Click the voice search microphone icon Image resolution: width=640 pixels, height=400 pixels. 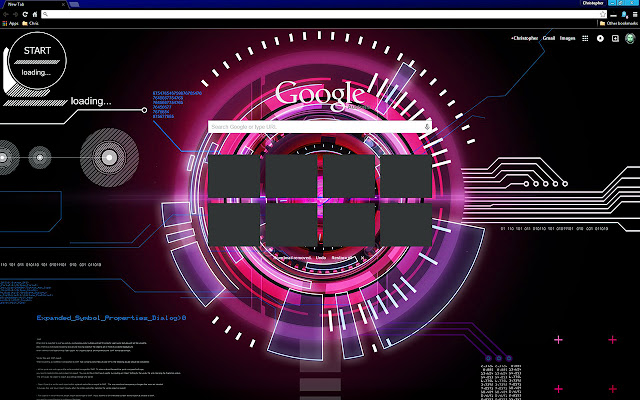coord(427,127)
